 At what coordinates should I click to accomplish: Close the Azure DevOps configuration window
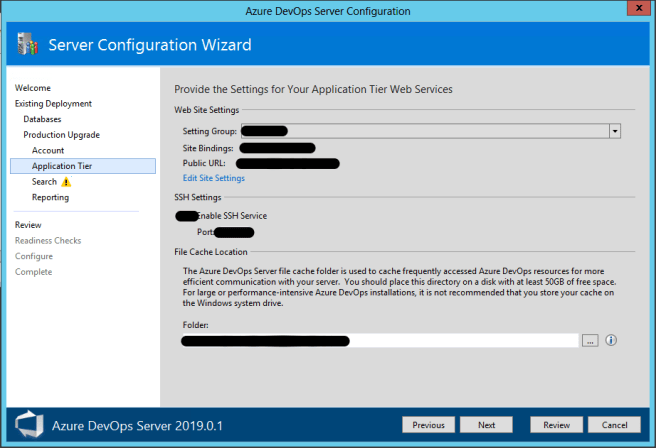point(635,10)
